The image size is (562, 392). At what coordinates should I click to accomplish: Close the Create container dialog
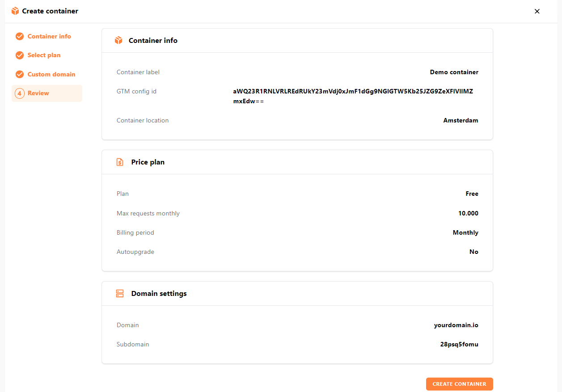click(x=537, y=11)
